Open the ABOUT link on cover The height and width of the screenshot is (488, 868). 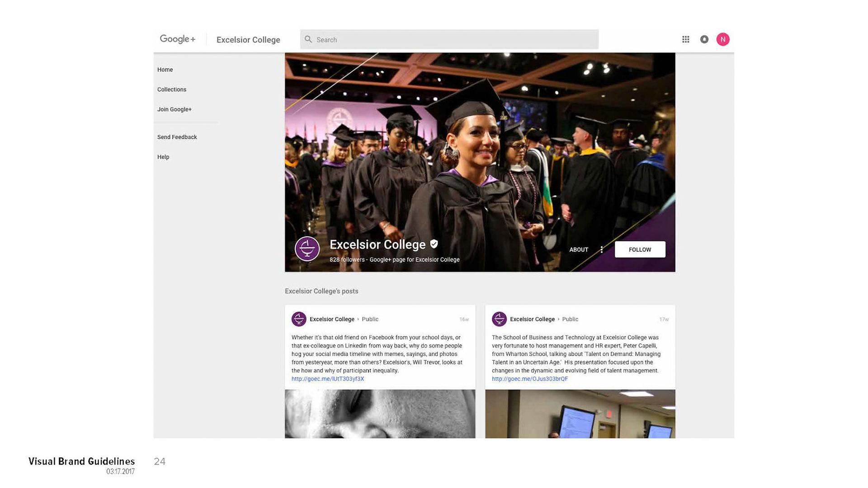coord(578,249)
